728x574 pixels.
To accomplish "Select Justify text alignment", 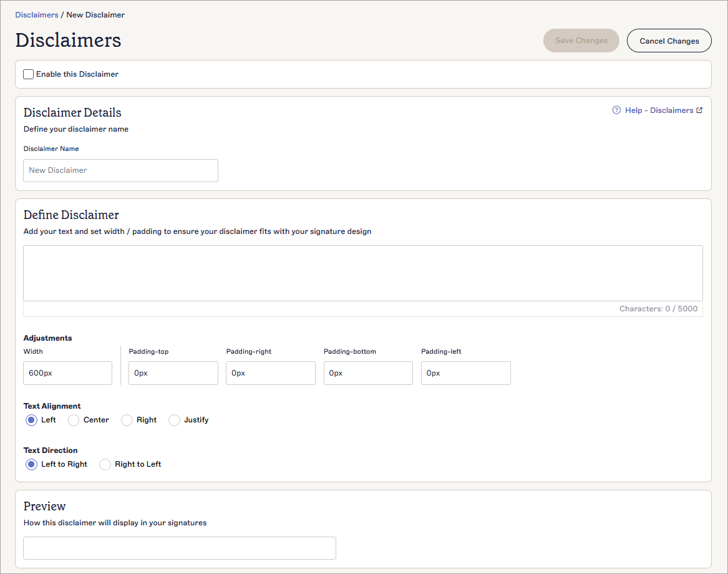I will click(174, 420).
